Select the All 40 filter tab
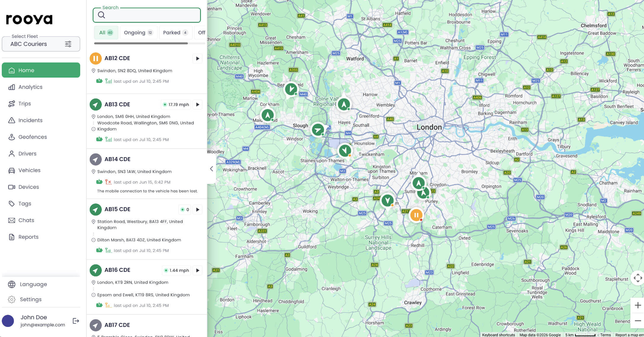This screenshot has height=337, width=644. point(106,33)
